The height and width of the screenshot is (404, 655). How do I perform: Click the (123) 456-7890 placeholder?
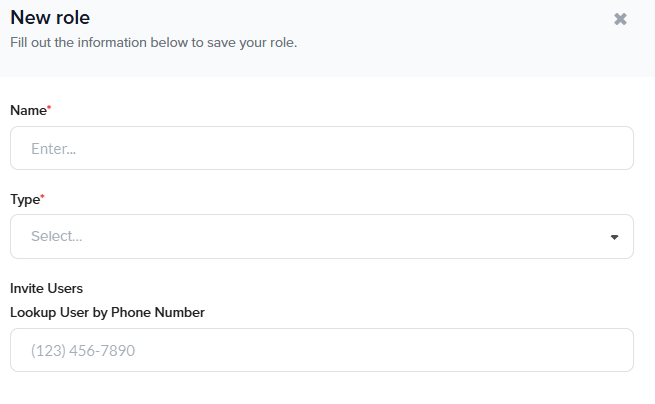[x=82, y=351]
